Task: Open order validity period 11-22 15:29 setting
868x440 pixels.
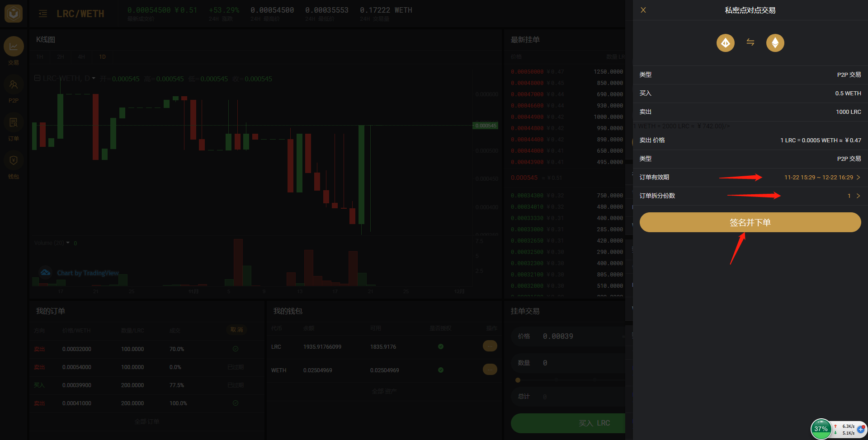Action: tap(750, 178)
